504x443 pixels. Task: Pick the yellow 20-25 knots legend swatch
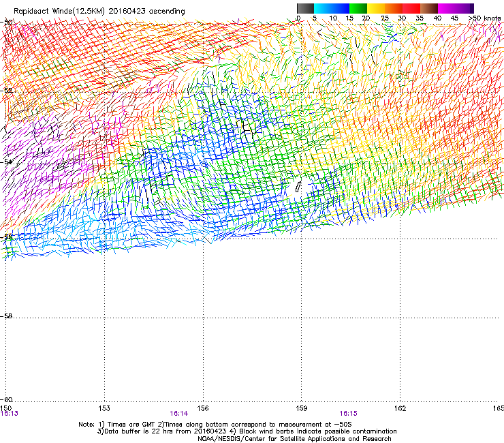click(376, 8)
